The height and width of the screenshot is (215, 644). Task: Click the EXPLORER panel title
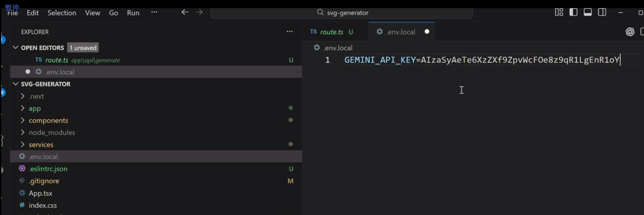[x=35, y=32]
